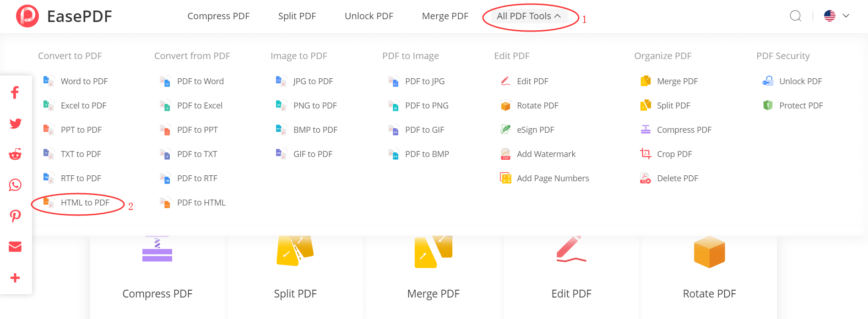Open the language flag dropdown

click(x=836, y=16)
